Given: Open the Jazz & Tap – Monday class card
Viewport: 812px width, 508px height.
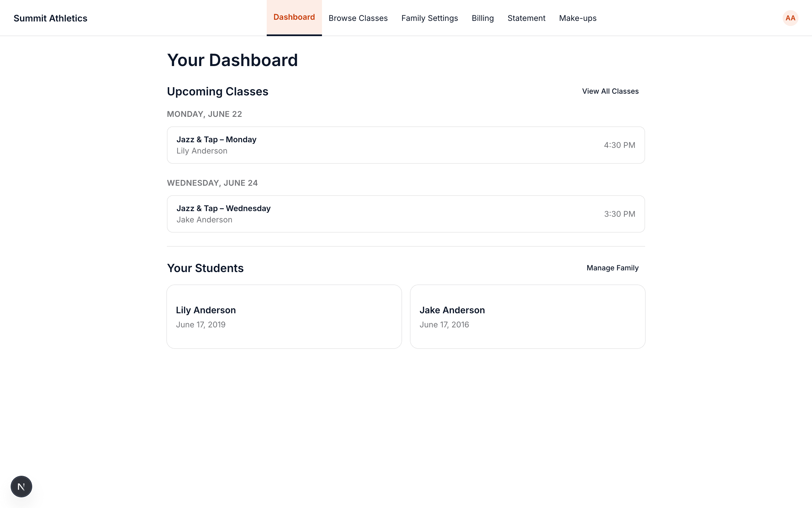Looking at the screenshot, I should click(x=406, y=145).
